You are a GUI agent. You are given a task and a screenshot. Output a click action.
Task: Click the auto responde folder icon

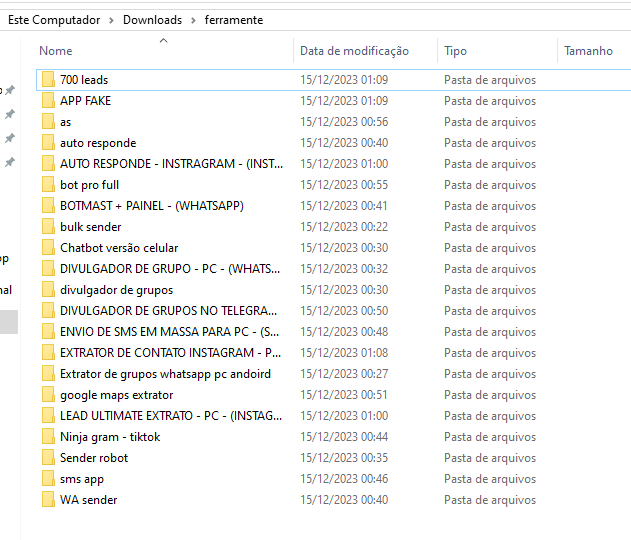pos(48,142)
